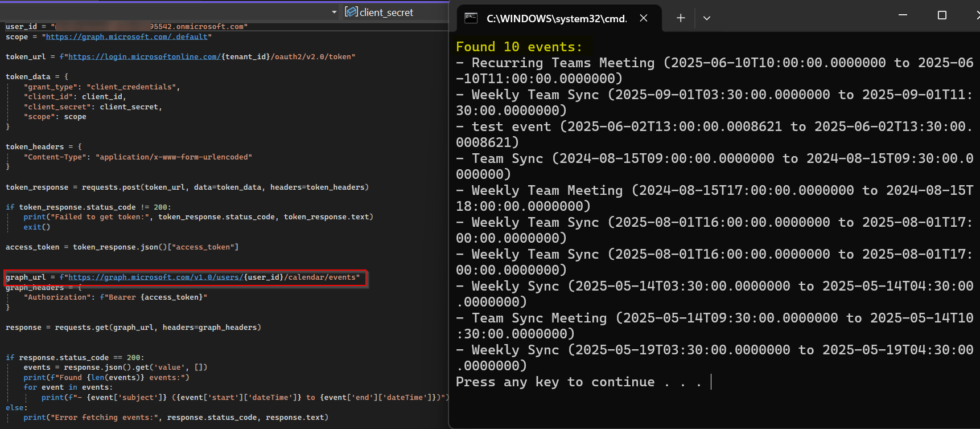Click the user_id assignment line
Screen dimensions: 980x429
(126, 27)
